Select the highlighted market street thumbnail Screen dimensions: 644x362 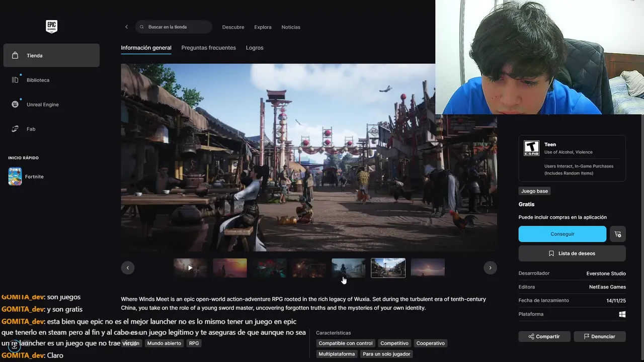[x=388, y=268]
